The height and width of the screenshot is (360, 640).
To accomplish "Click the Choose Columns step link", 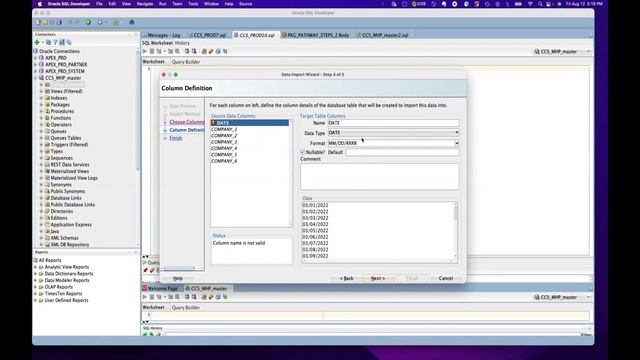I will (x=187, y=122).
